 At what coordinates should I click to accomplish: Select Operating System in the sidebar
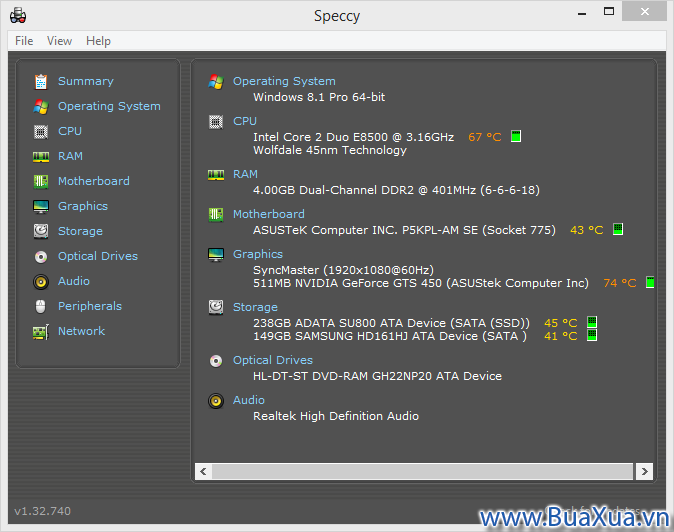tap(109, 106)
